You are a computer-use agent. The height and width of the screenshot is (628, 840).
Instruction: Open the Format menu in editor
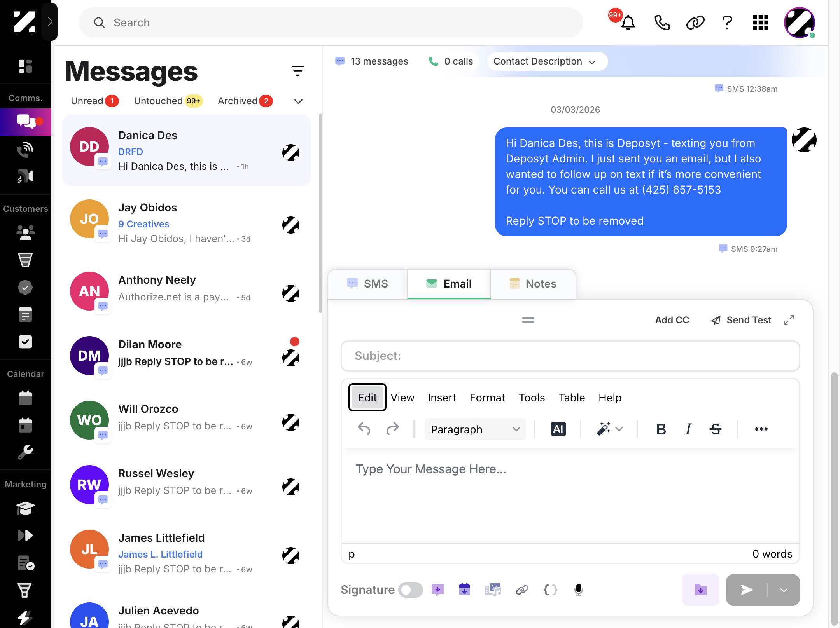[x=487, y=398]
